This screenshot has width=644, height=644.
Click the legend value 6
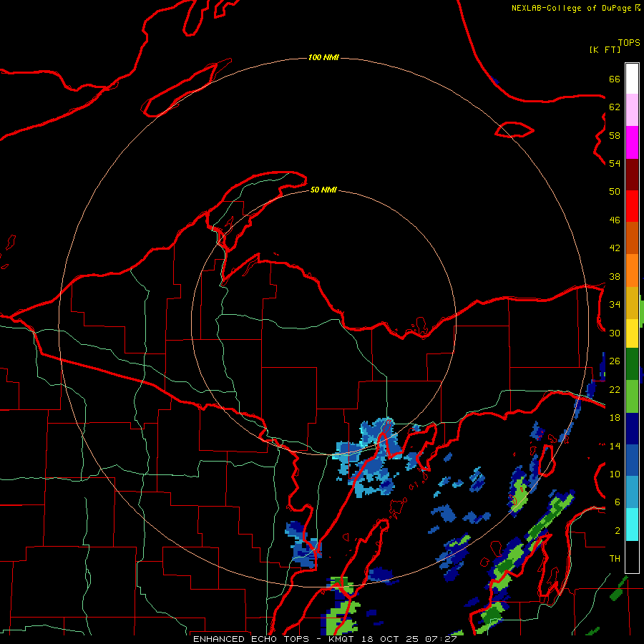pos(618,502)
